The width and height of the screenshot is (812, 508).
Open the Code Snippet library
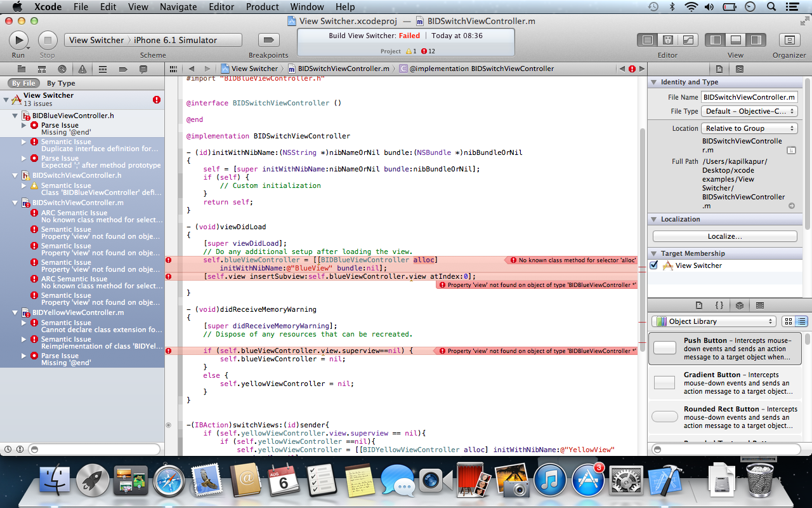(719, 305)
